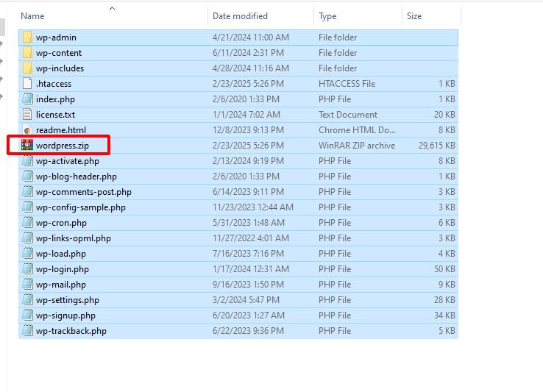Select the wp-config-sample.php file name
543x392 pixels.
(x=80, y=207)
